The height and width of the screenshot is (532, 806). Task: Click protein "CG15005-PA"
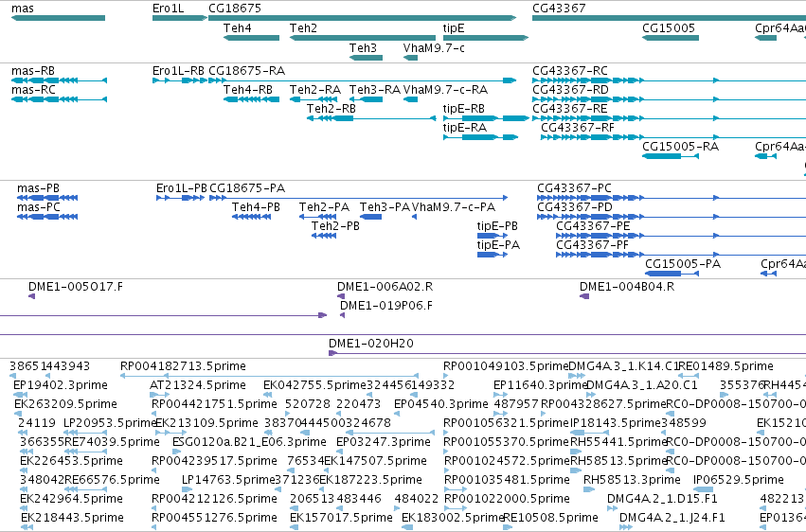(683, 264)
